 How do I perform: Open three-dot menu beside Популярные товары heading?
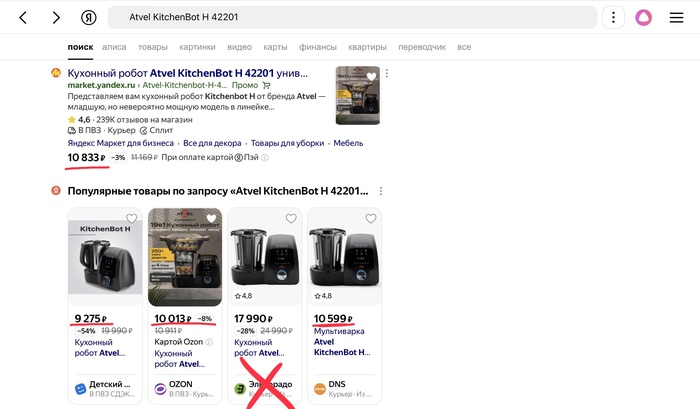380,191
